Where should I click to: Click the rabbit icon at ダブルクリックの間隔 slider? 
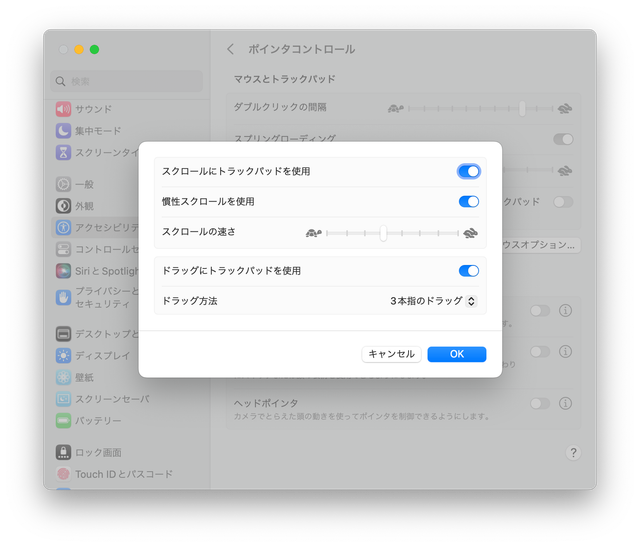tap(565, 109)
